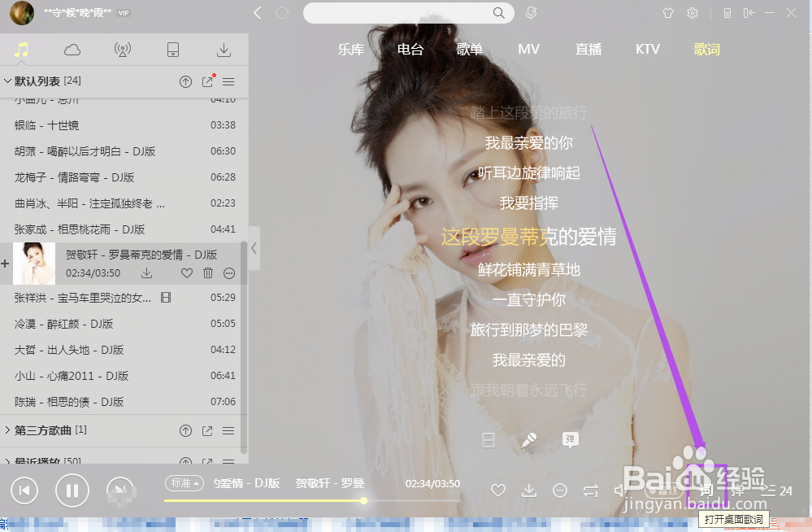
Task: Open the 歌单 tab
Action: click(470, 50)
